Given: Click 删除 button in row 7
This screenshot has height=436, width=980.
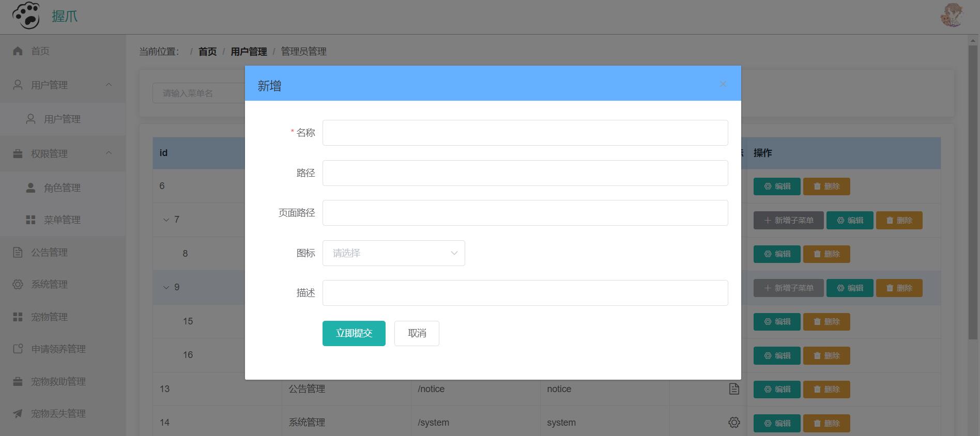Looking at the screenshot, I should click(899, 220).
